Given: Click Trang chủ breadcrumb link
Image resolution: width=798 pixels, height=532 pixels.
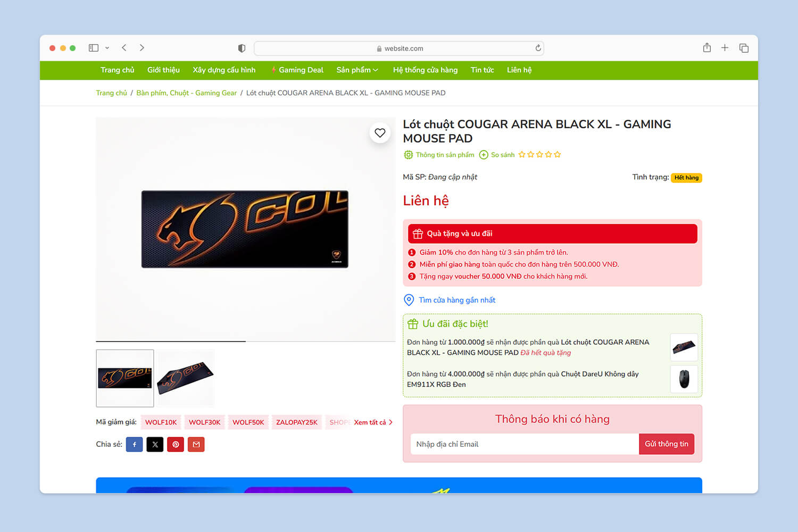Looking at the screenshot, I should click(x=111, y=93).
